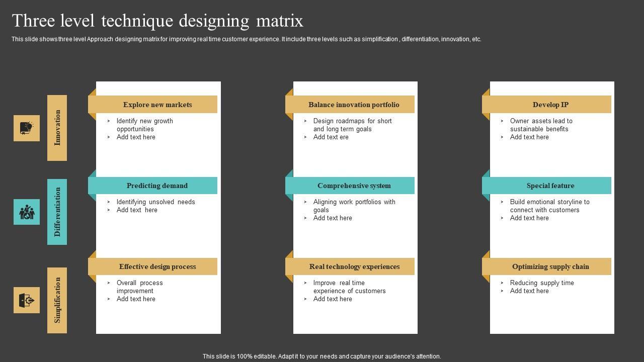Screen dimensions: 644x362
Task: Select the Overall process improvement bullet
Action: [140, 287]
